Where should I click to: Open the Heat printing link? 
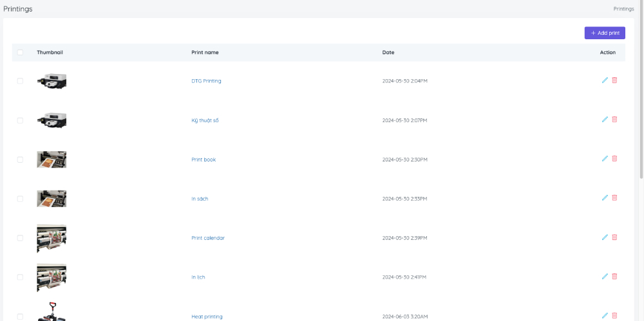(x=207, y=316)
